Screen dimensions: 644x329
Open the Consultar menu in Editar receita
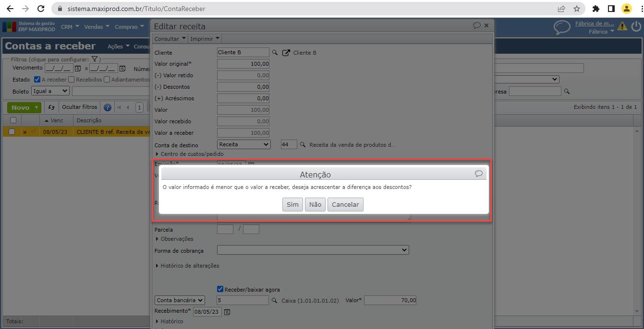[x=170, y=39]
